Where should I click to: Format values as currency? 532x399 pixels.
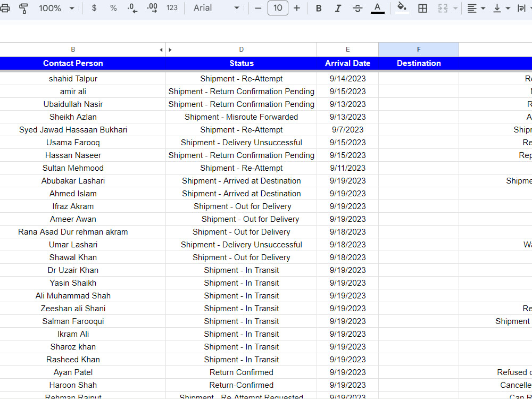click(94, 8)
